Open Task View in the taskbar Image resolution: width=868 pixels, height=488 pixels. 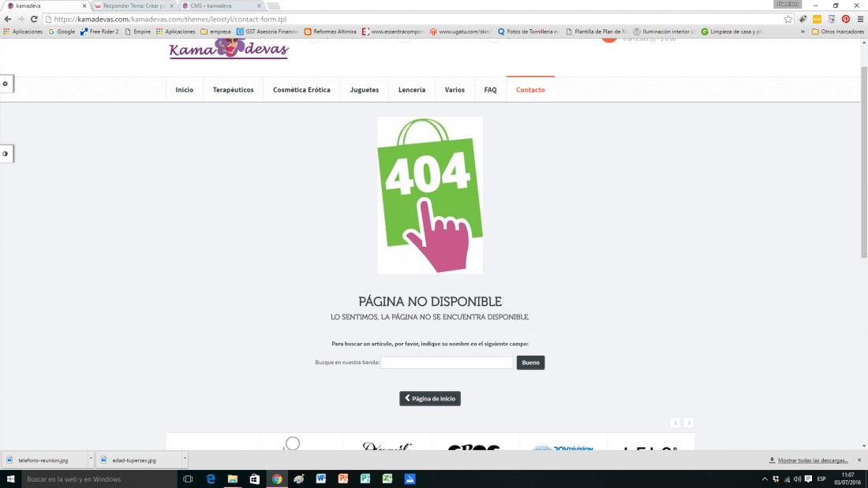coord(188,479)
